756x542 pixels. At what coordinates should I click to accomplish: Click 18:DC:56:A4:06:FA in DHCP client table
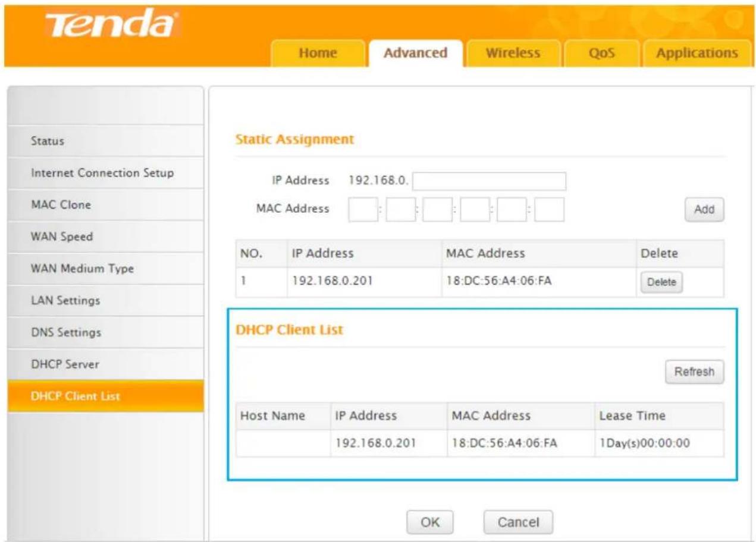504,443
